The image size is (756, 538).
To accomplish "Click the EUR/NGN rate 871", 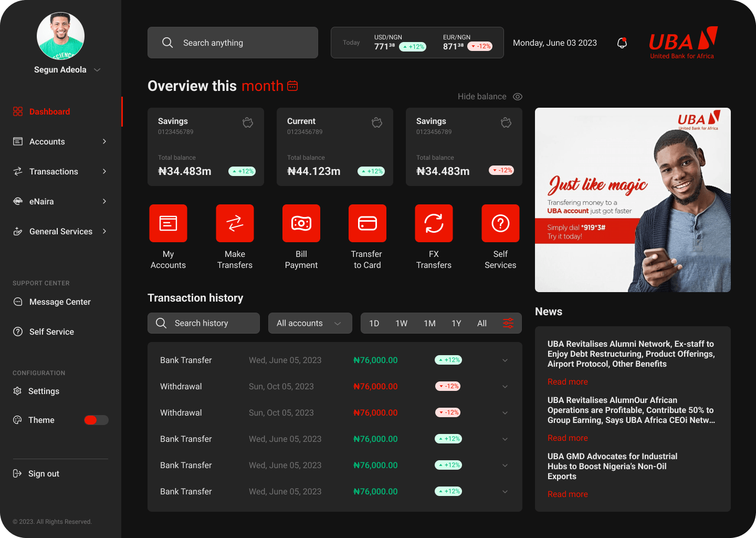I will (453, 46).
